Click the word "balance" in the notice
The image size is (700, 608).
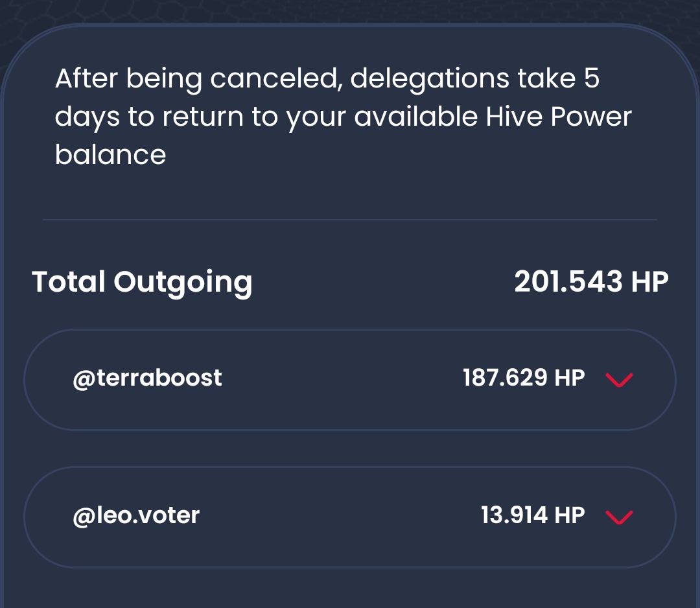[x=110, y=155]
